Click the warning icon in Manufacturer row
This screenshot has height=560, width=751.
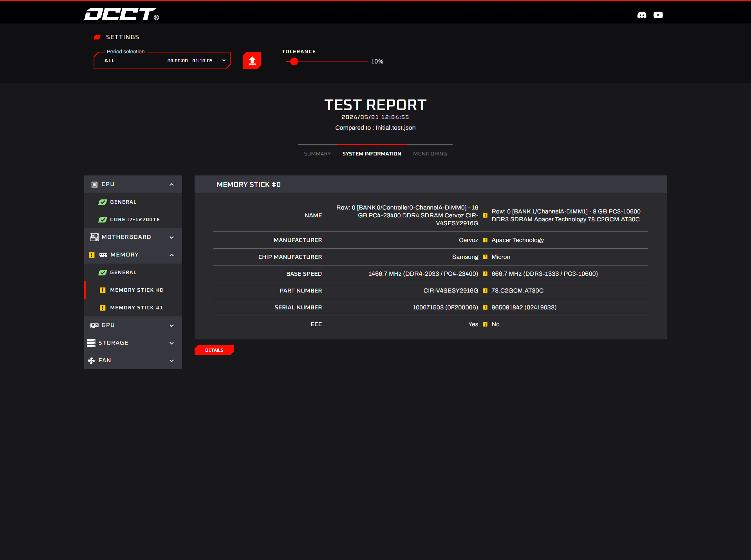point(485,240)
